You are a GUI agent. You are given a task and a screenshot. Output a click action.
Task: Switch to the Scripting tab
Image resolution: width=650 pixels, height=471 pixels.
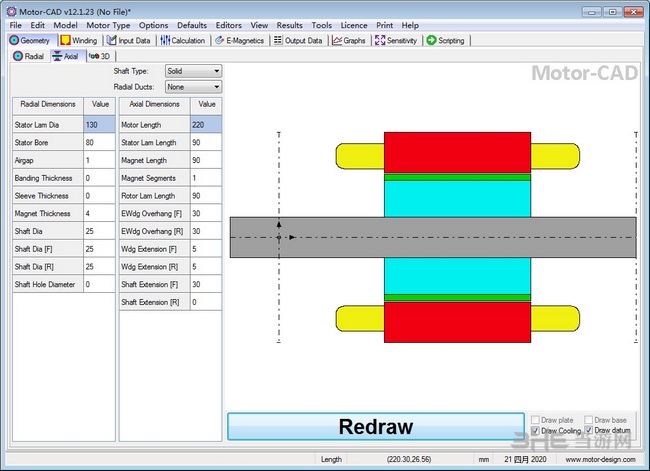tap(446, 41)
